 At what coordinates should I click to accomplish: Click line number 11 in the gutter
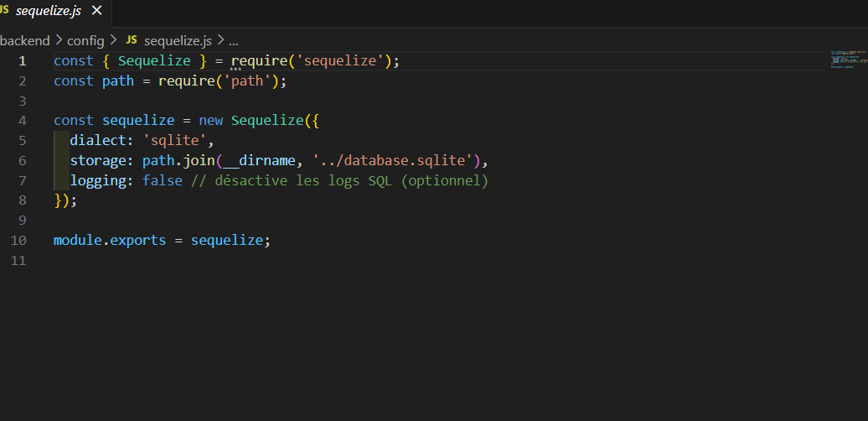(x=18, y=260)
